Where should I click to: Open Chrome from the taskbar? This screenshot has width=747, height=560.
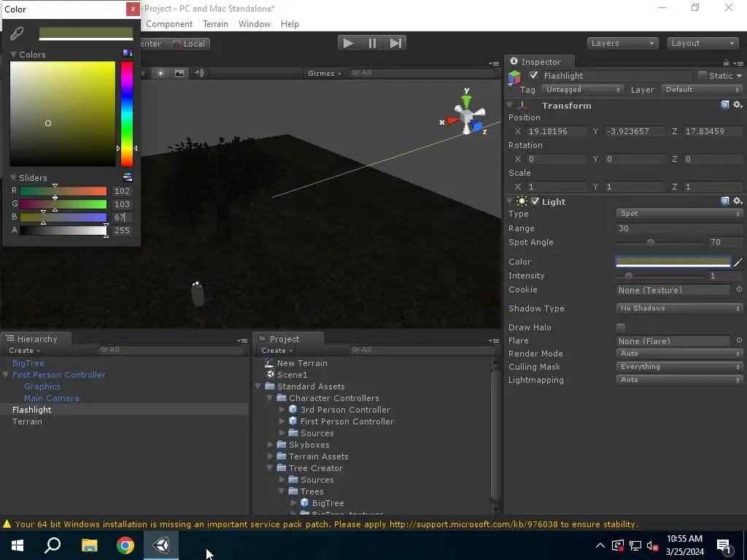(125, 545)
